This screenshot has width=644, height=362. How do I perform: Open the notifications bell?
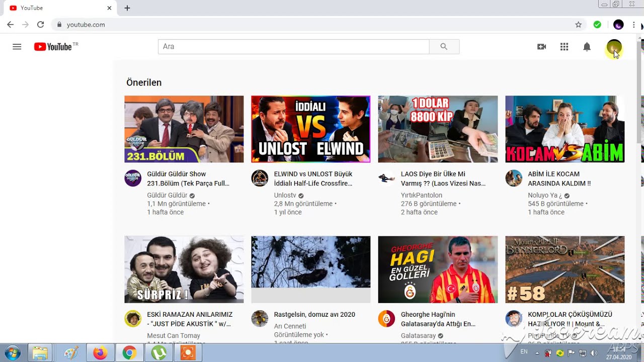click(587, 47)
